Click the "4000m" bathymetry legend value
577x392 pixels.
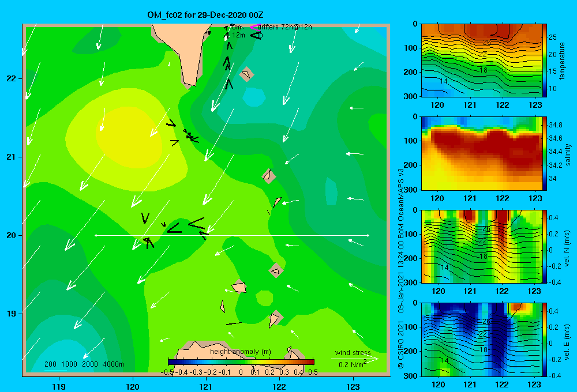[113, 364]
